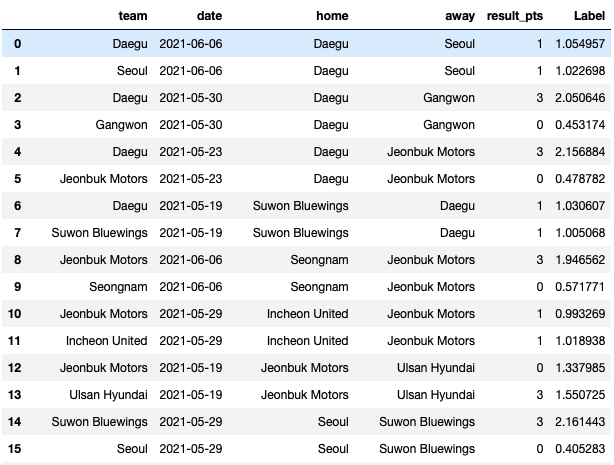The height and width of the screenshot is (465, 614).
Task: Click Label value 0.478782
Action: [580, 179]
